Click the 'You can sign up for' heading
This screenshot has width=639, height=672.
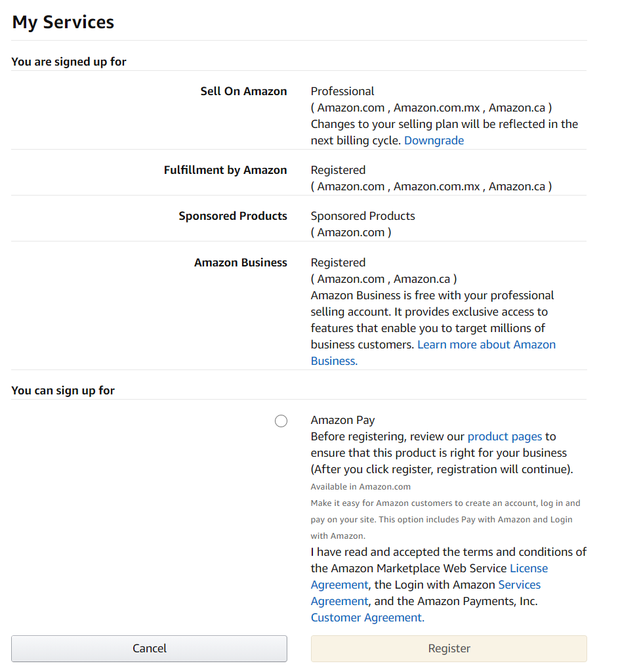63,390
